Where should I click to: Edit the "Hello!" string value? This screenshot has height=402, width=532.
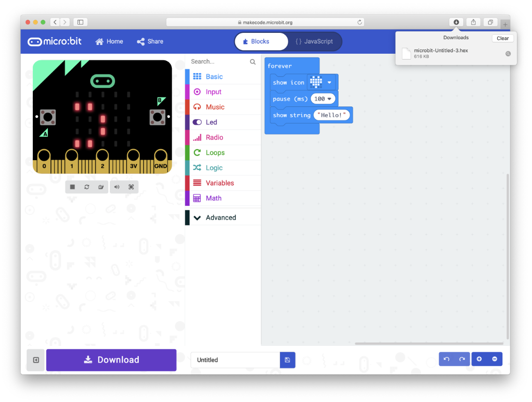pyautogui.click(x=331, y=115)
